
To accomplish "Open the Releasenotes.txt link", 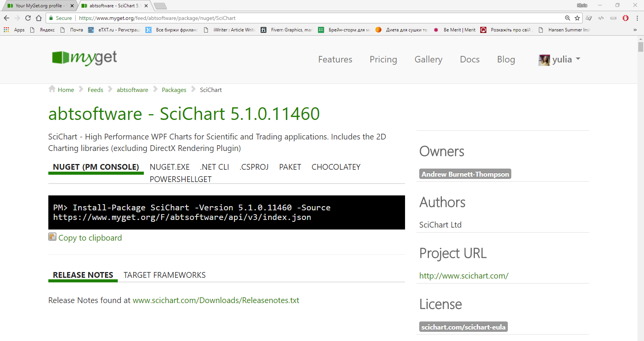I will tap(216, 300).
